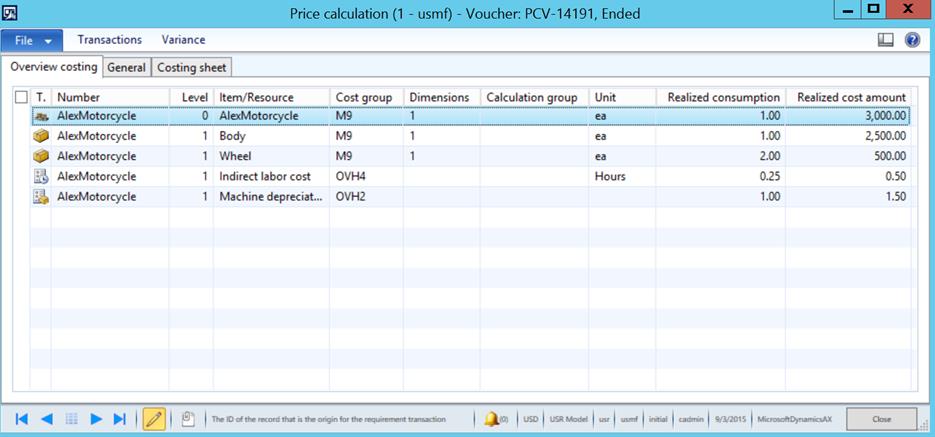
Task: Go to the last record
Action: pos(120,419)
